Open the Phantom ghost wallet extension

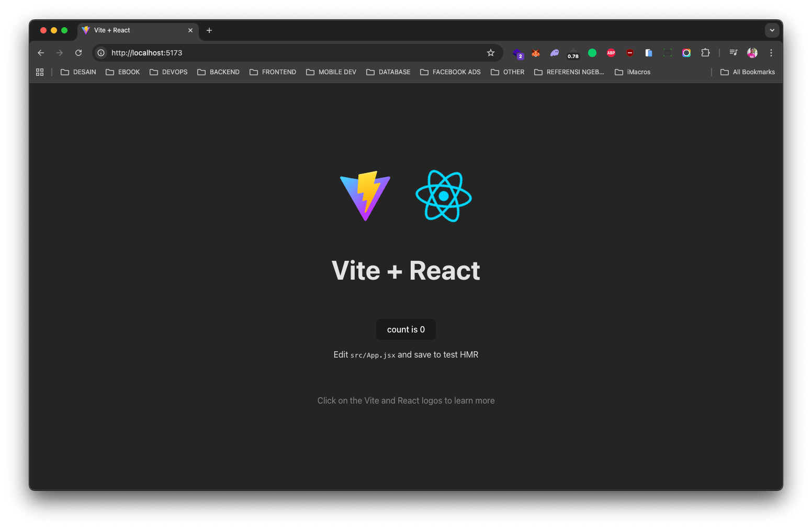pos(555,53)
